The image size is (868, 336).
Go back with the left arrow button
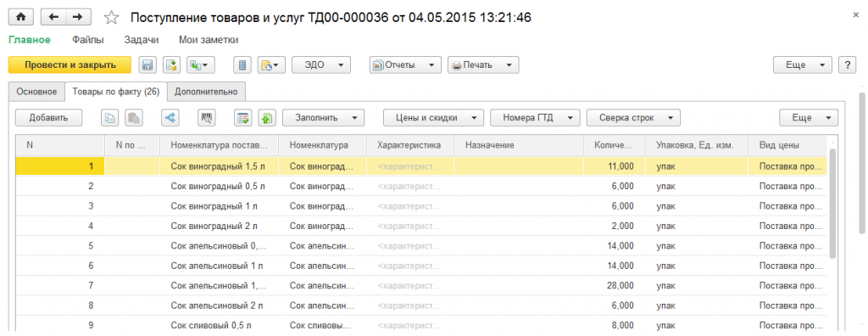(x=53, y=17)
